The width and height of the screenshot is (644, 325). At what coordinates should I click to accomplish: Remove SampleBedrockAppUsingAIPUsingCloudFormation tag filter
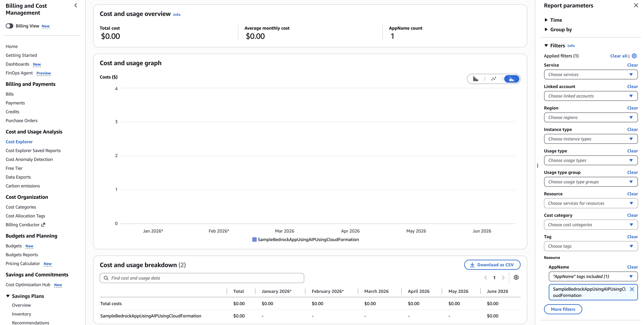click(x=632, y=289)
